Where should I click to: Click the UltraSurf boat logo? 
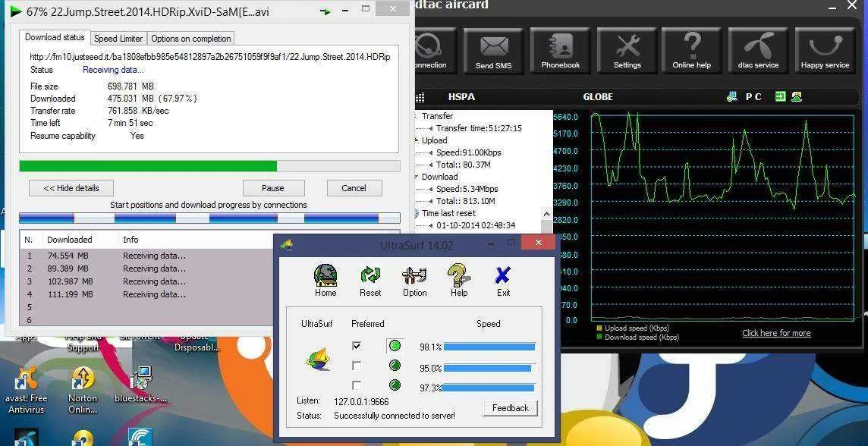tap(318, 360)
